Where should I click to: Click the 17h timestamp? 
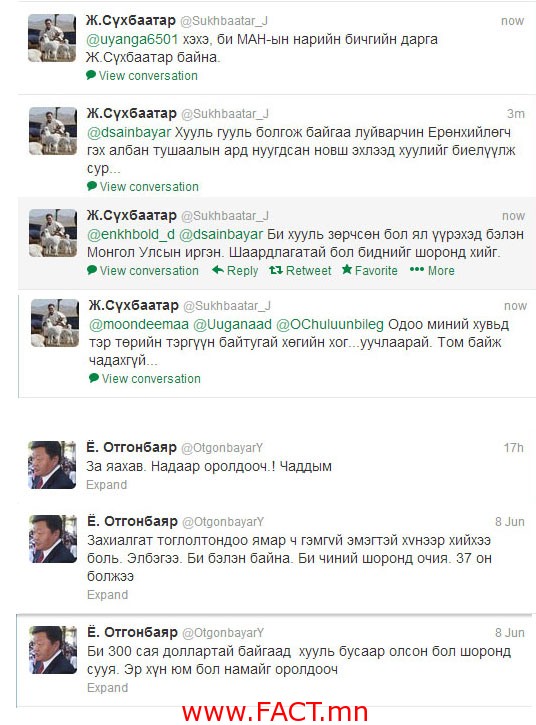pos(513,448)
